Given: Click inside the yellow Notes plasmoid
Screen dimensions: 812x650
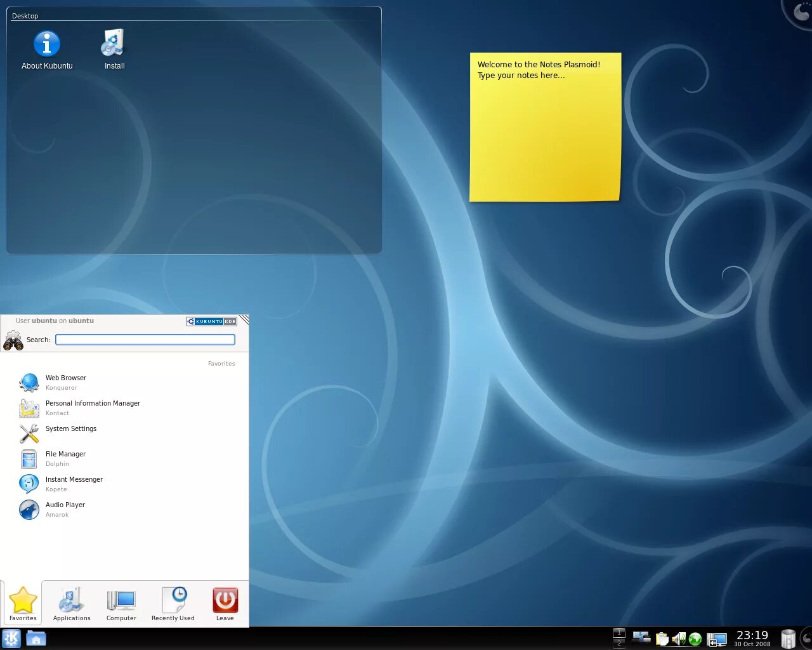Looking at the screenshot, I should click(545, 127).
